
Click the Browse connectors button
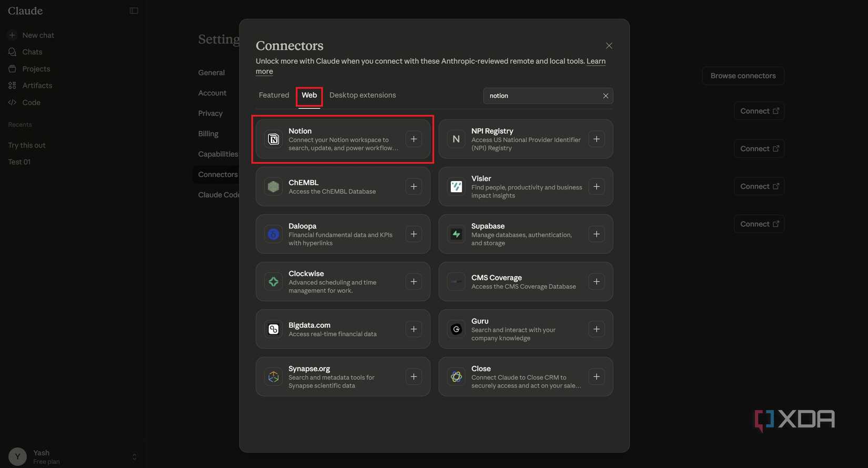[743, 76]
